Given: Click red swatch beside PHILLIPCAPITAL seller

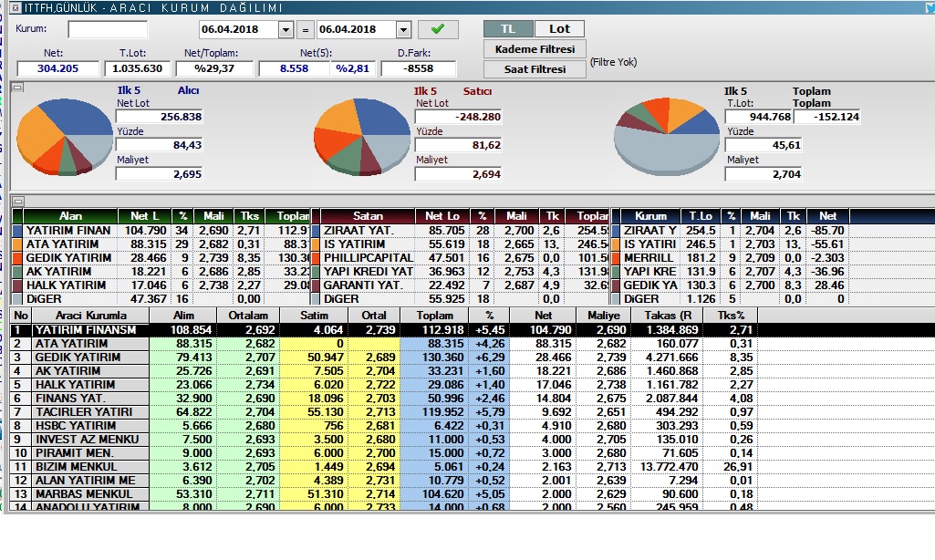Looking at the screenshot, I should click(316, 258).
